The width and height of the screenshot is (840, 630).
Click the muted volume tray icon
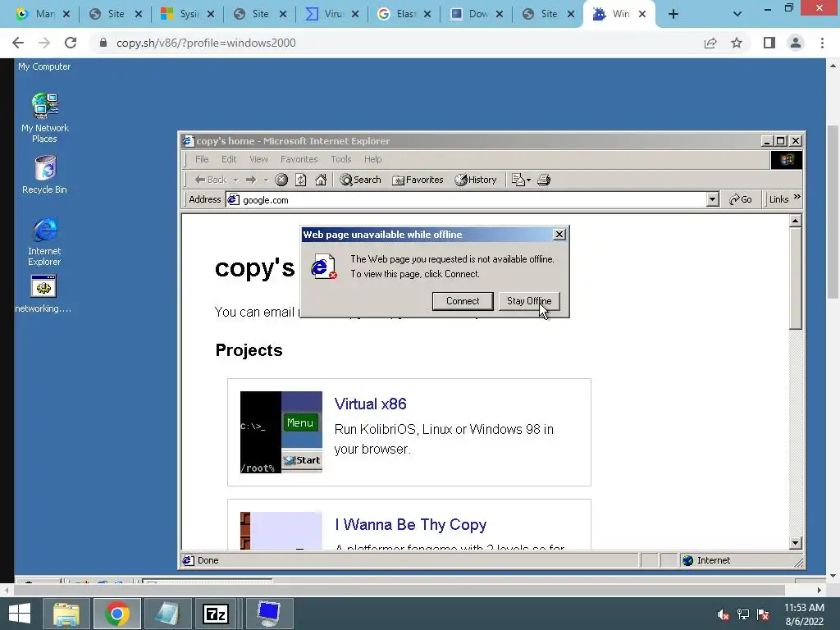point(723,614)
